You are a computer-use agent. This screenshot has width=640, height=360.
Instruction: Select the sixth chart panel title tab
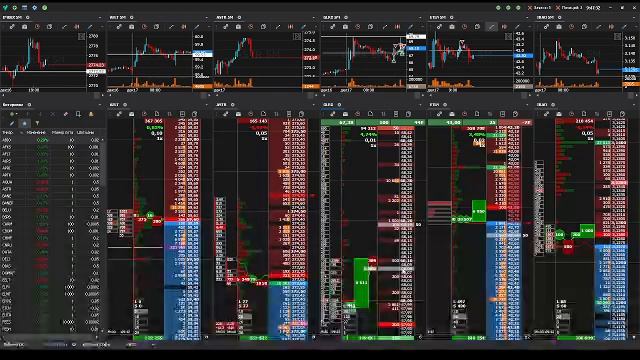click(545, 18)
